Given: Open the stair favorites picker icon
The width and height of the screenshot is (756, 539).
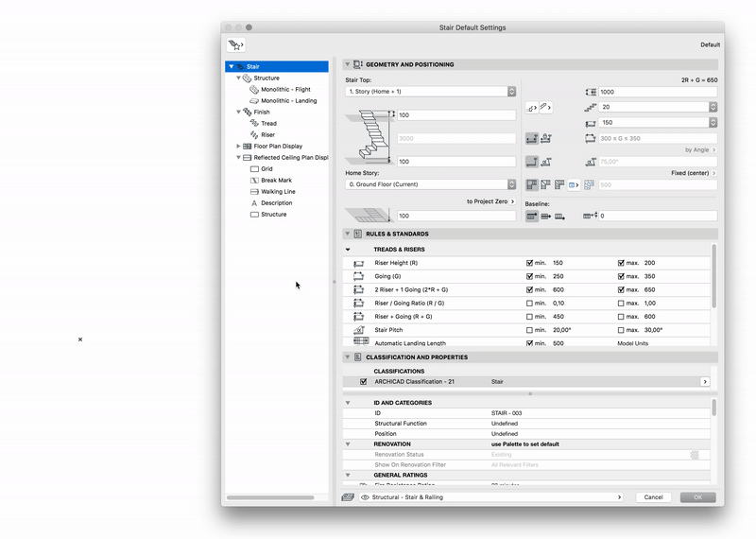Looking at the screenshot, I should coord(235,44).
